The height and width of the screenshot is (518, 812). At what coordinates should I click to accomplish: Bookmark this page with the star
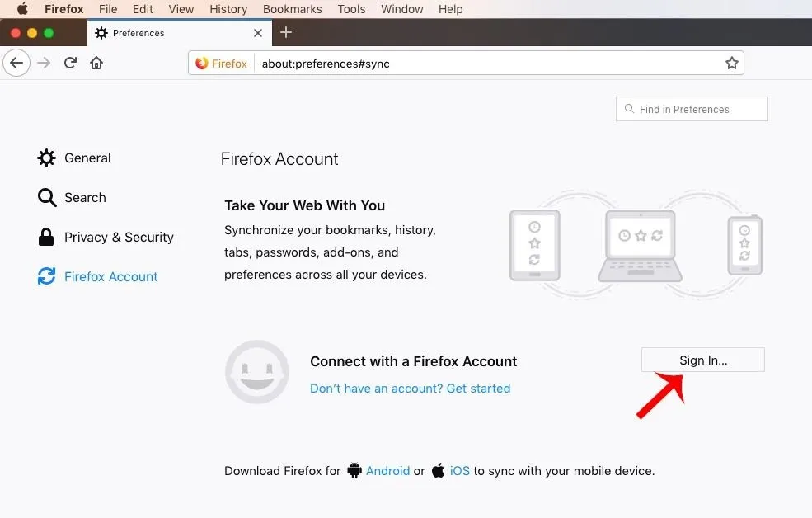(732, 64)
